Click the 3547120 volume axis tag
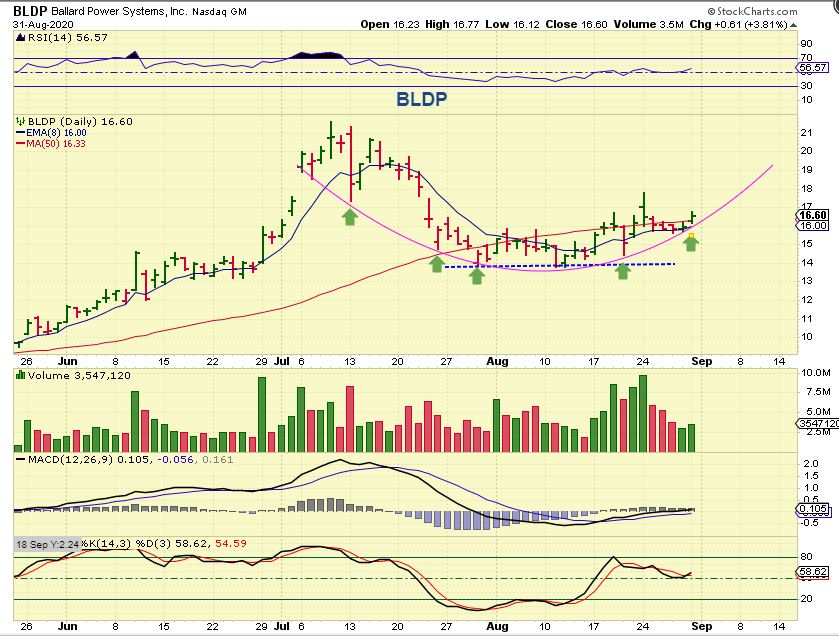The image size is (839, 636). [x=818, y=424]
